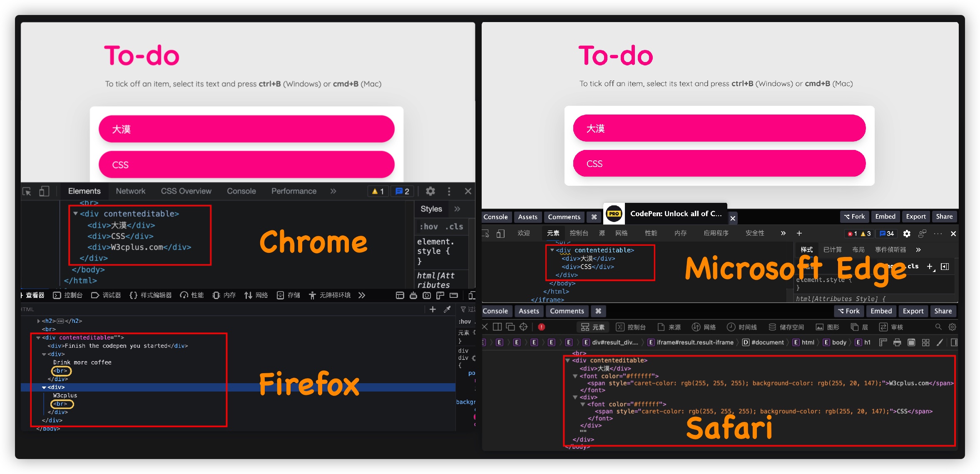Open Comments button above Safari inspector
This screenshot has height=474, width=980.
(x=567, y=311)
